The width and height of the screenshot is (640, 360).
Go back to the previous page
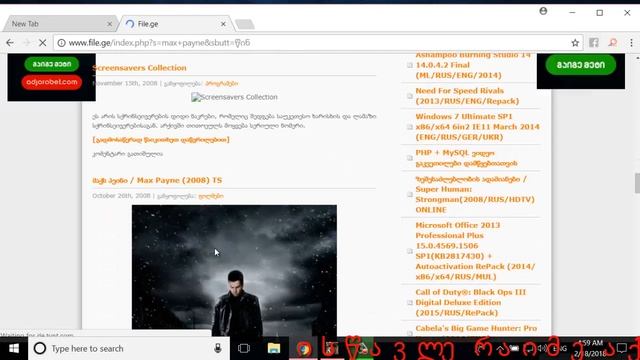point(10,42)
